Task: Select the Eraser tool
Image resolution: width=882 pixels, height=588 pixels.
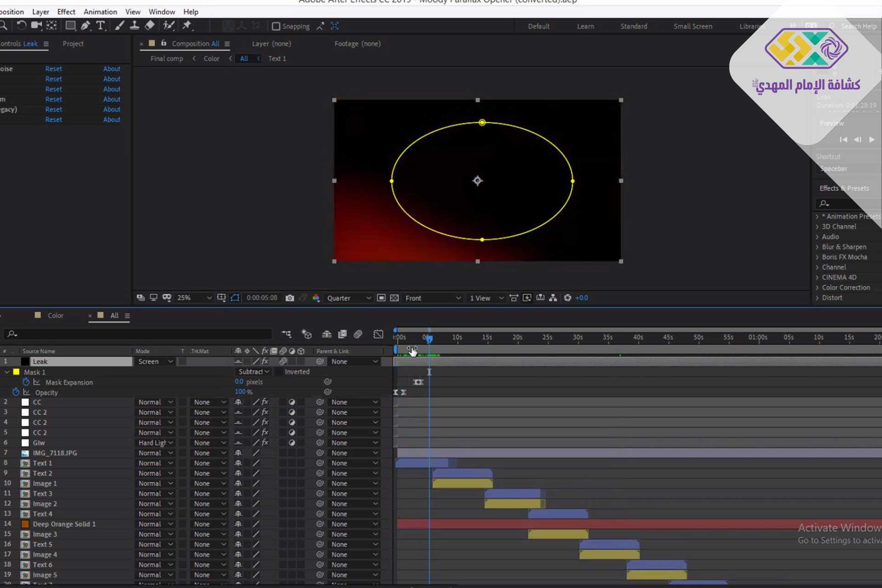Action: (x=150, y=26)
